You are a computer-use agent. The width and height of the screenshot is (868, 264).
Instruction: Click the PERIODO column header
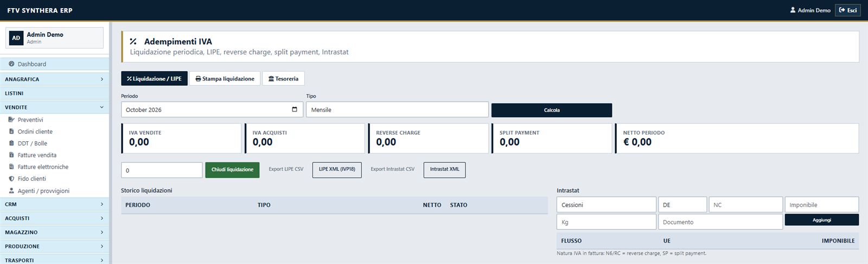click(138, 205)
